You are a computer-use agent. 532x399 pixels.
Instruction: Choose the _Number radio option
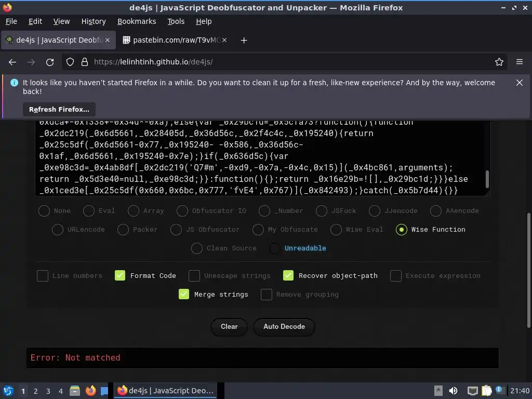(x=264, y=211)
